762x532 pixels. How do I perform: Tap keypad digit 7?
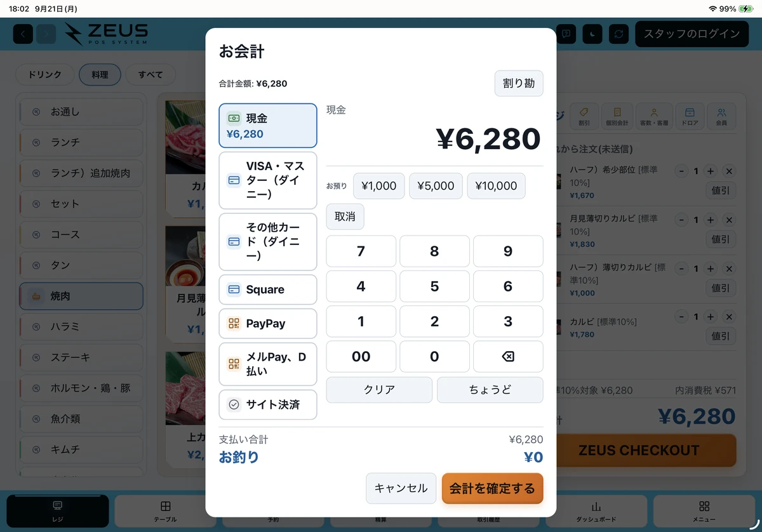[x=361, y=251]
